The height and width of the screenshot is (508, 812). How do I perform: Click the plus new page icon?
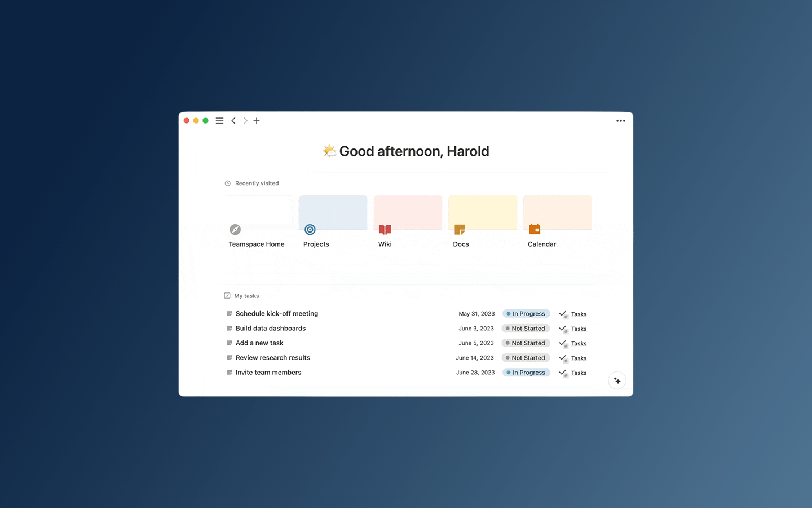tap(257, 121)
